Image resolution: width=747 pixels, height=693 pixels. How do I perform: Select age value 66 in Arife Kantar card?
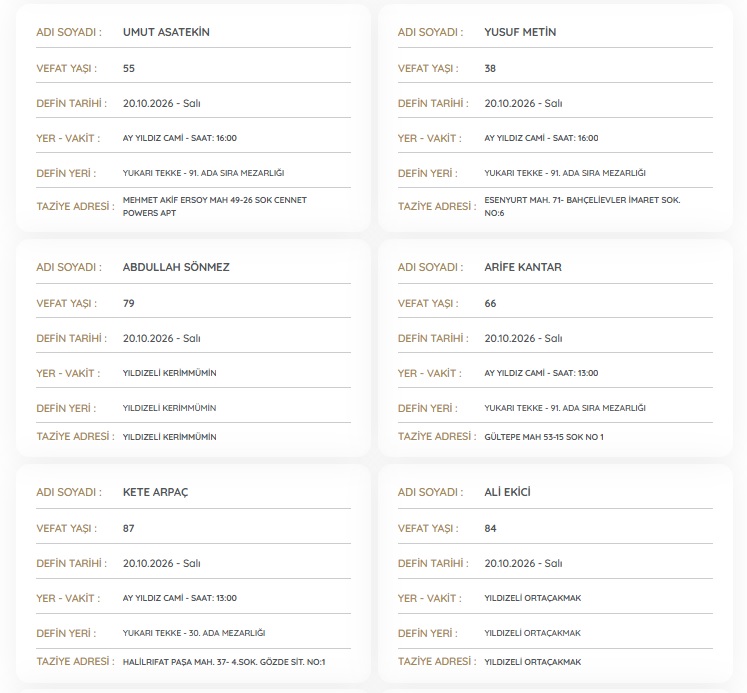(x=490, y=303)
